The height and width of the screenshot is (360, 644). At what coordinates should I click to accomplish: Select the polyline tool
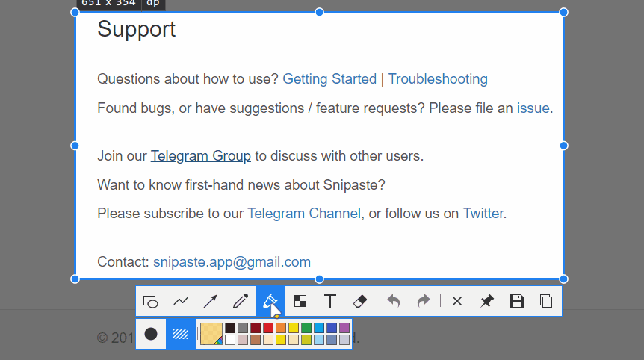point(181,301)
